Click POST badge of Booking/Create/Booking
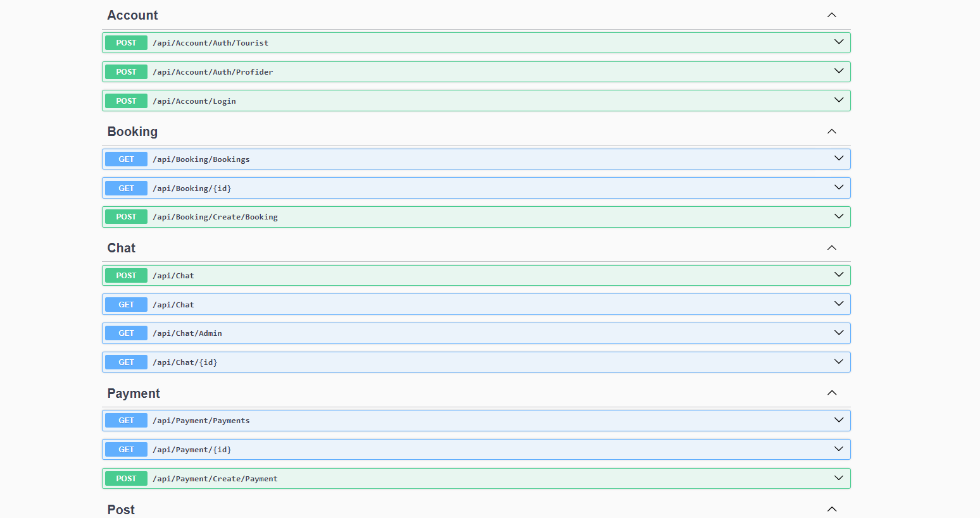Screen dimensions: 980x518 [126, 217]
